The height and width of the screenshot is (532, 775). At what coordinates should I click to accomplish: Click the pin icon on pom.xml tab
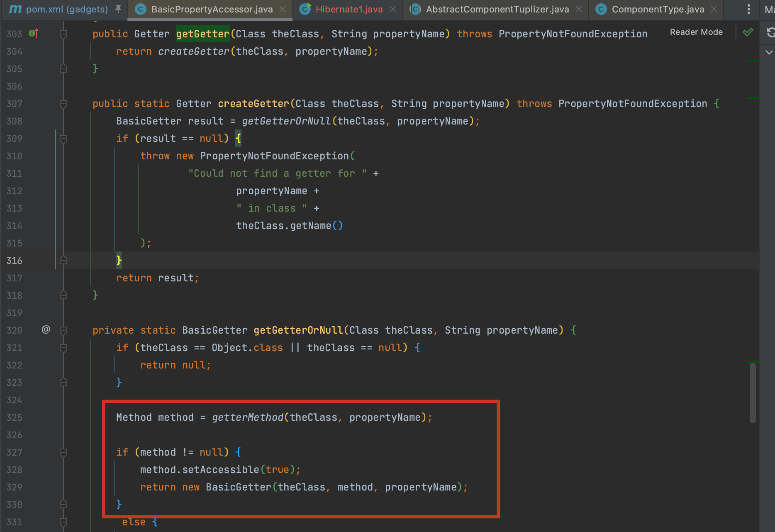(x=118, y=9)
